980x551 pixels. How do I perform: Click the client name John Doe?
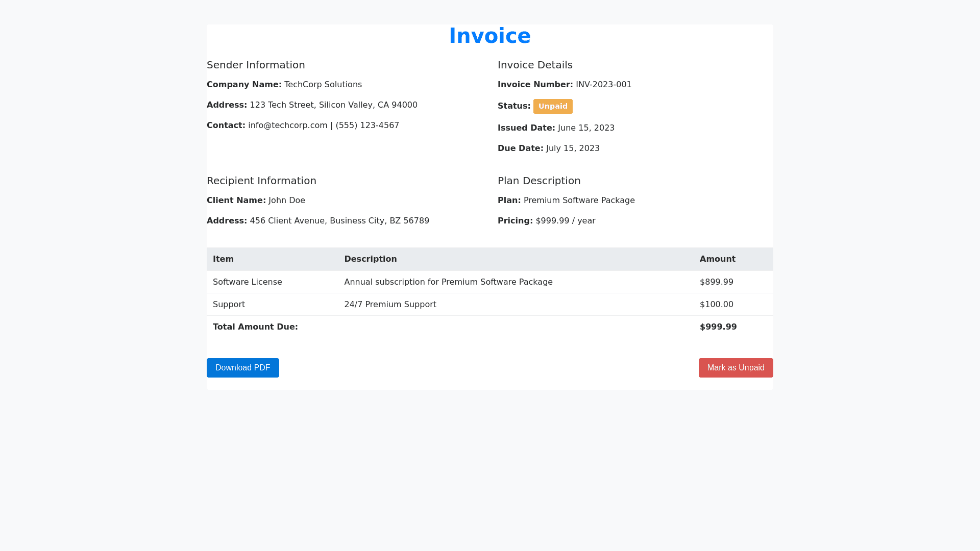[286, 201]
